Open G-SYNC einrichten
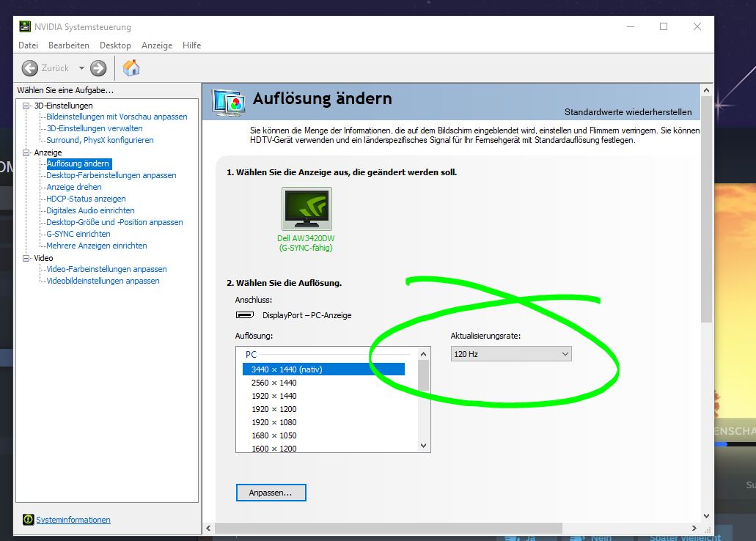Viewport: 756px width, 541px height. [78, 234]
